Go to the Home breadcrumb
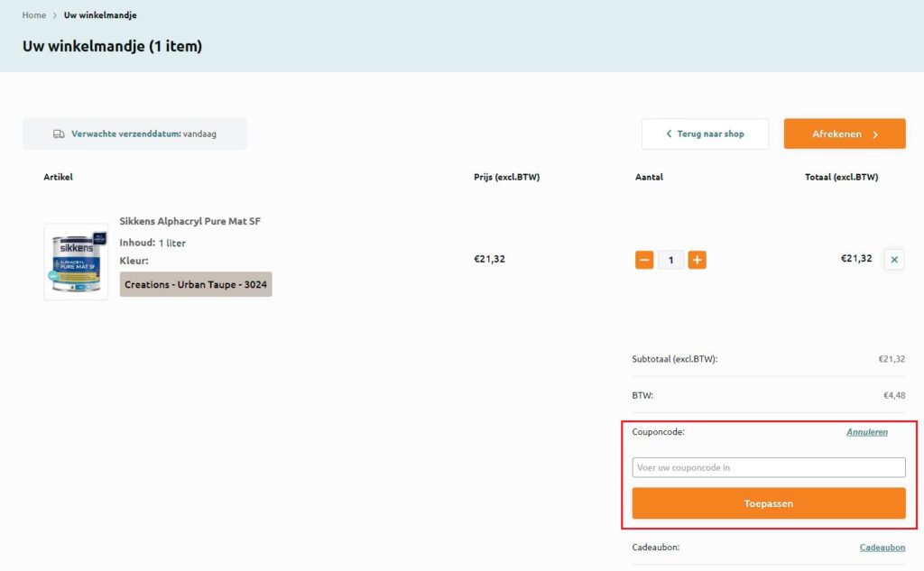This screenshot has height=571, width=924. (34, 15)
